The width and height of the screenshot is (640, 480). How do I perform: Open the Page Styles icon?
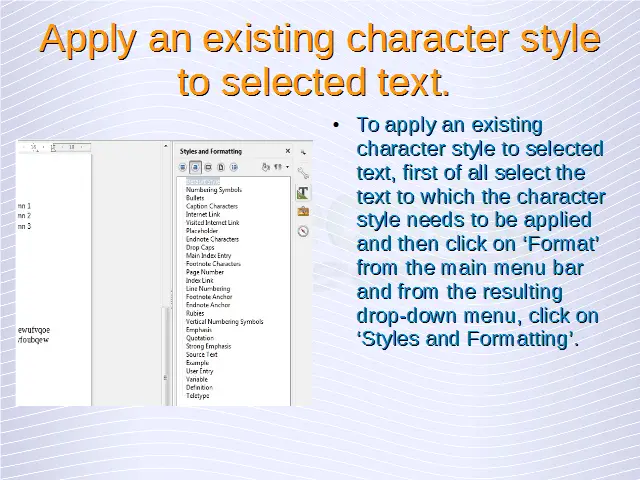click(220, 167)
